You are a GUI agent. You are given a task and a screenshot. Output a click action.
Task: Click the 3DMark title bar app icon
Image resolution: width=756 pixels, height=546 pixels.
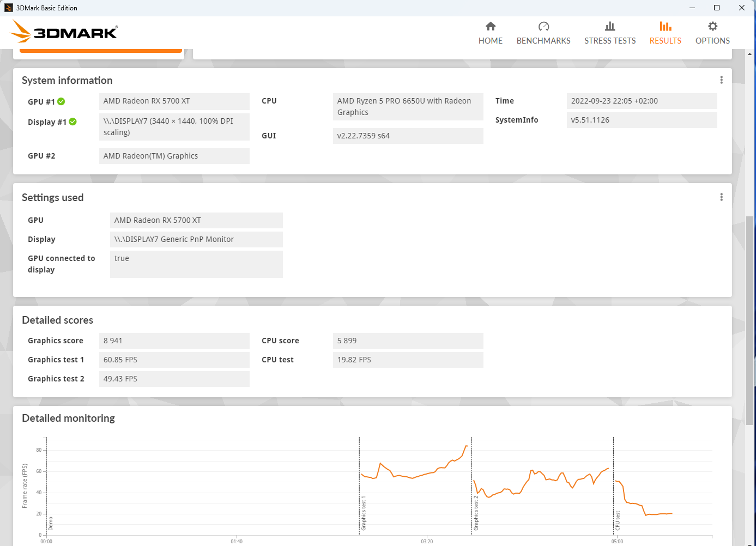tap(9, 8)
